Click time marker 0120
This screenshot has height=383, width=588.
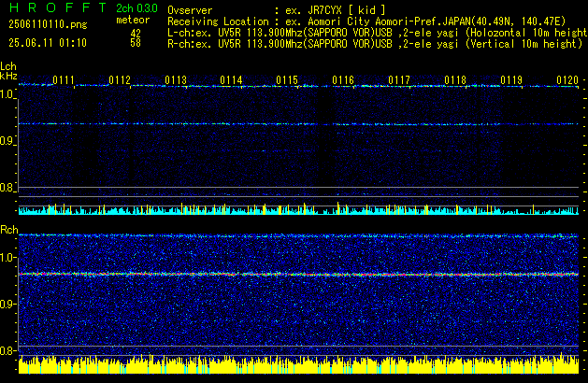pos(567,80)
